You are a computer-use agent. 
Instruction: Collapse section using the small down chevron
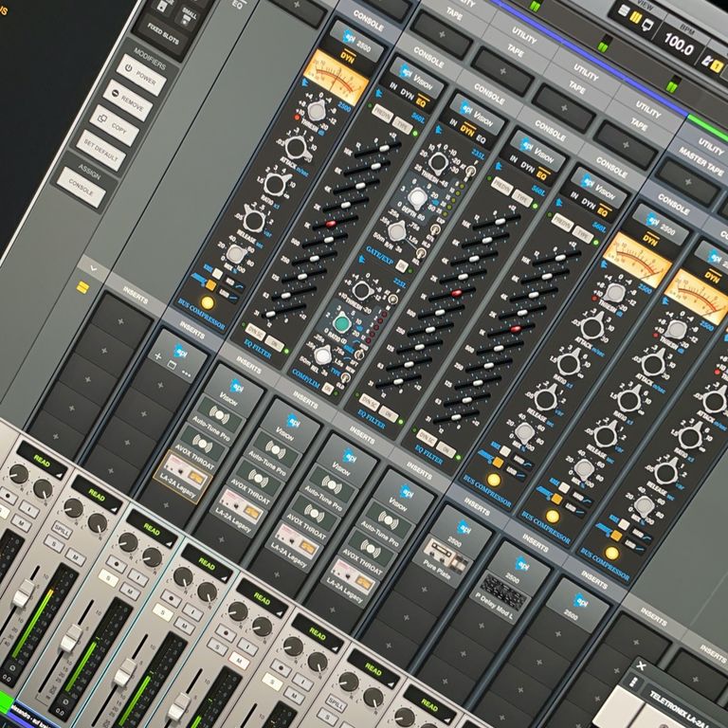point(93,268)
